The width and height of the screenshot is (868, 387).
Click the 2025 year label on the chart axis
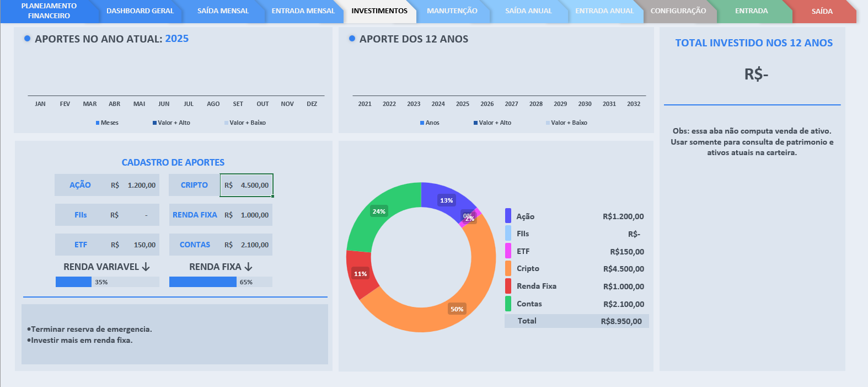click(463, 104)
